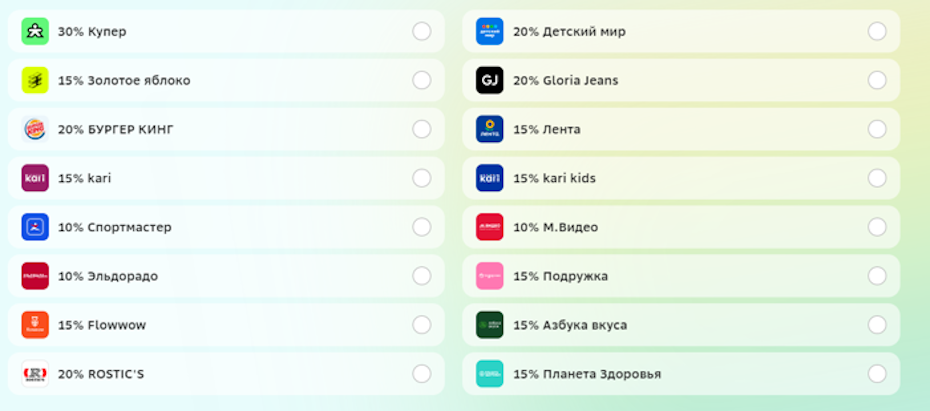Click the Burger King logo icon
930x411 pixels.
35,129
